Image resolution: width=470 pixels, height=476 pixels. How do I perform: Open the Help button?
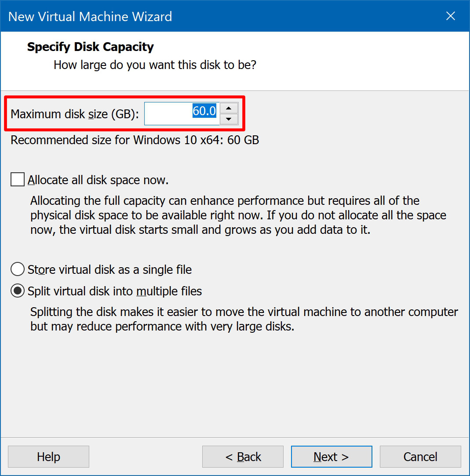coord(48,457)
